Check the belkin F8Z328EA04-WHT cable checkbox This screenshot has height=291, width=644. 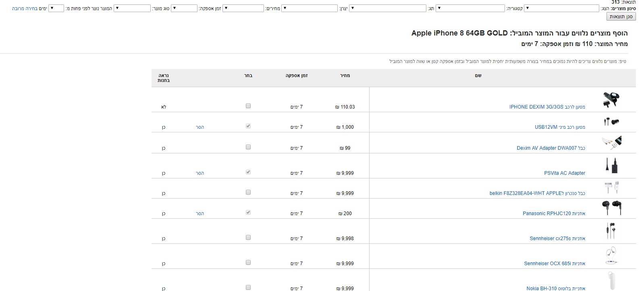(248, 192)
